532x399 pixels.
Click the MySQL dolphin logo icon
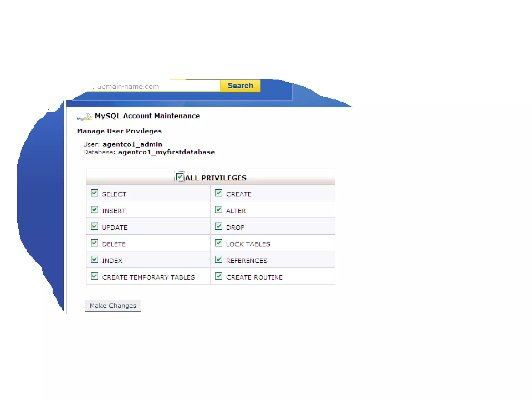click(x=84, y=117)
